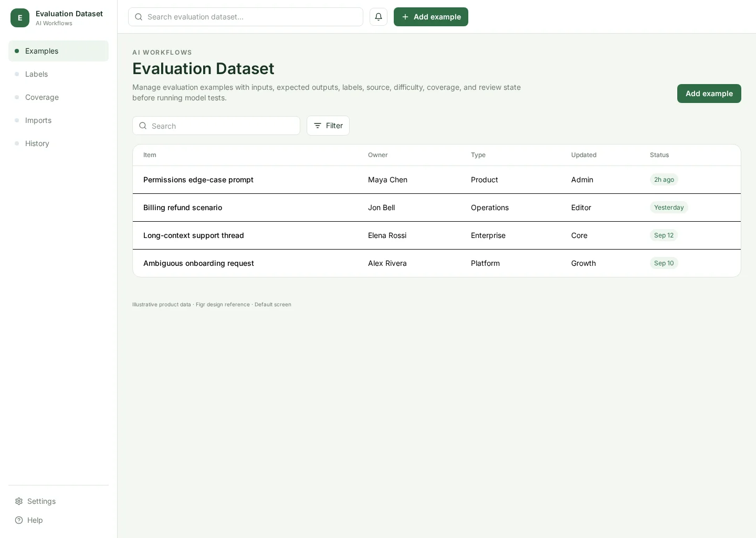Open the Coverage section
Image resolution: width=756 pixels, height=538 pixels.
pos(58,97)
